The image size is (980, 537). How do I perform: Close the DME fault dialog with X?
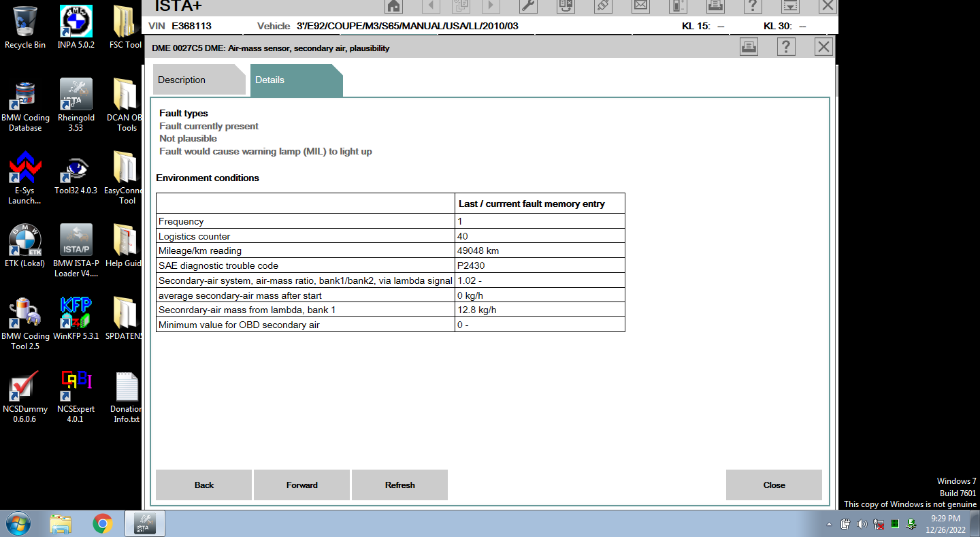point(823,47)
